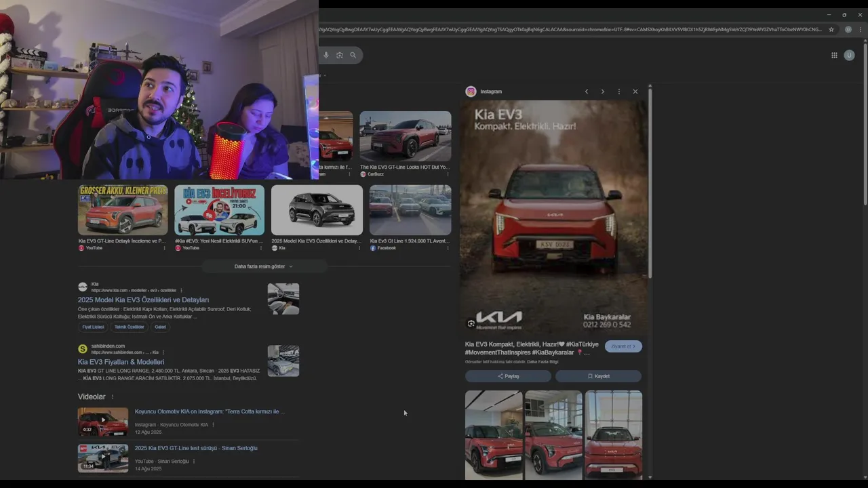Open options for #Kia #EV3 Yeni Nesil image
The width and height of the screenshot is (868, 488).
261,248
